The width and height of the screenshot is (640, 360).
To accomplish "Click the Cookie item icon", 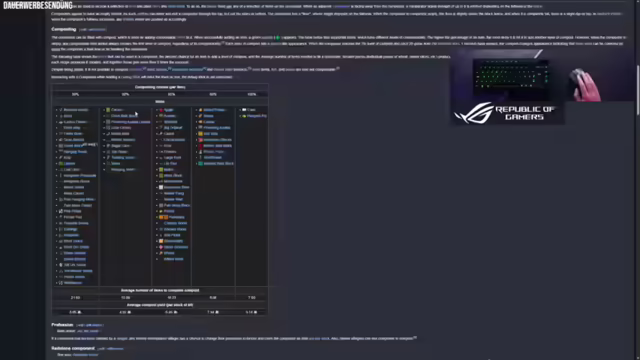I will click(x=200, y=122).
